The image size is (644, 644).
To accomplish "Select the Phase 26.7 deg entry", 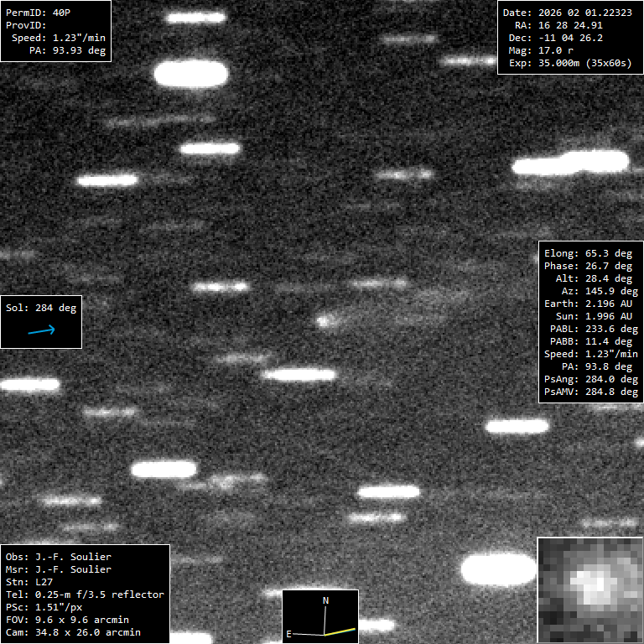I will click(x=588, y=266).
